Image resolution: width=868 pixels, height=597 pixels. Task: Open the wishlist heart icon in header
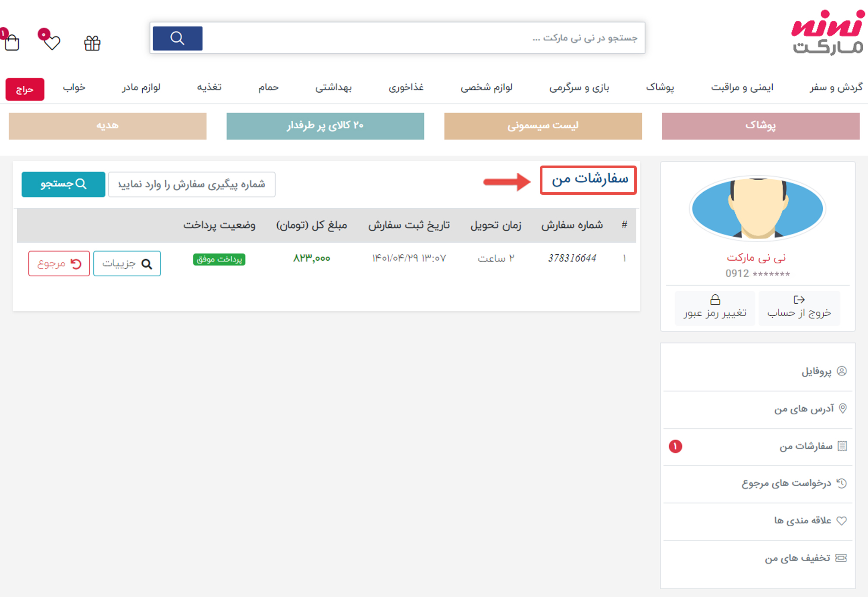click(x=52, y=42)
